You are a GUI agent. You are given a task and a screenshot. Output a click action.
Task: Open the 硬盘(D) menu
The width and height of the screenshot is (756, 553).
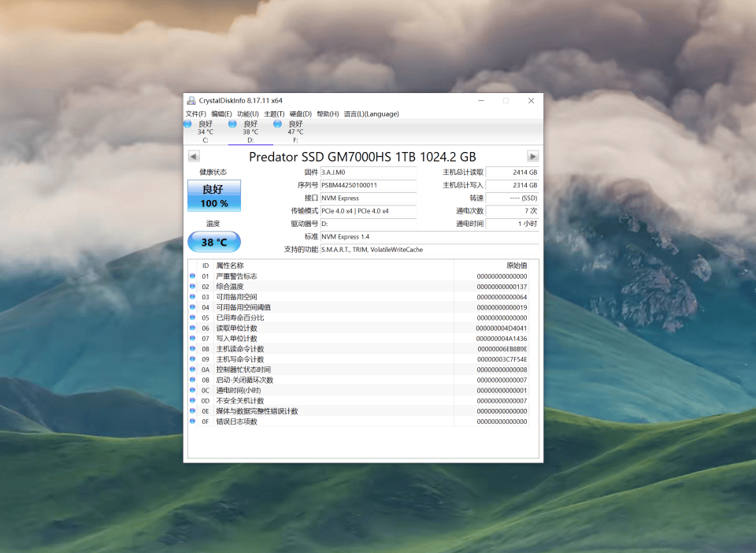point(300,113)
